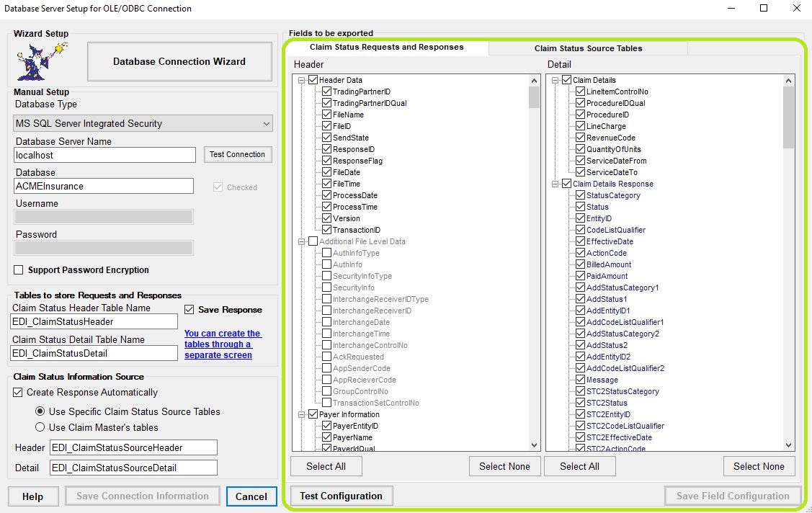The width and height of the screenshot is (812, 513).
Task: Click the source Detail table field
Action: (133, 468)
